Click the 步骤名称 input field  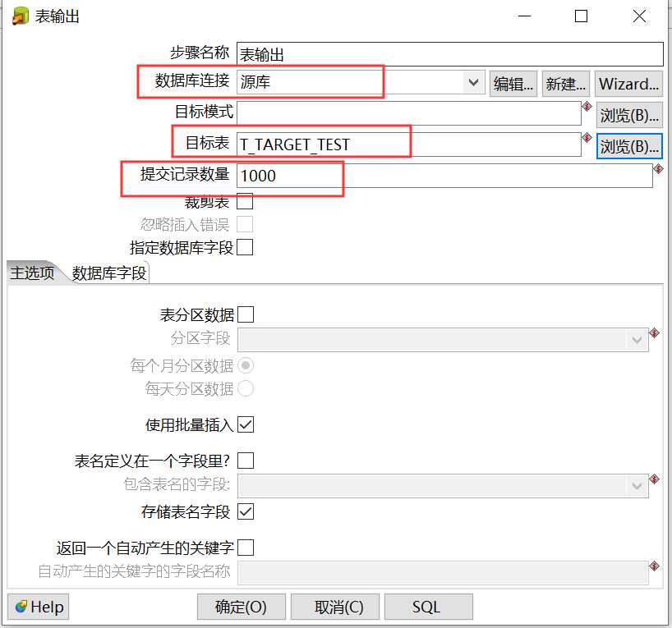click(x=450, y=54)
